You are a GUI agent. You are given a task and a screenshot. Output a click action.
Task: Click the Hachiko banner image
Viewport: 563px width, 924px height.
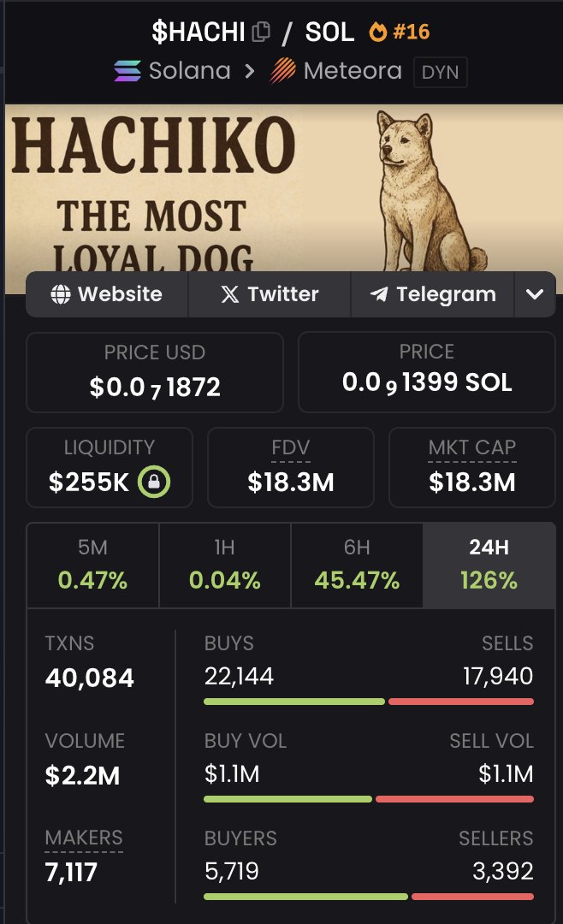(281, 188)
